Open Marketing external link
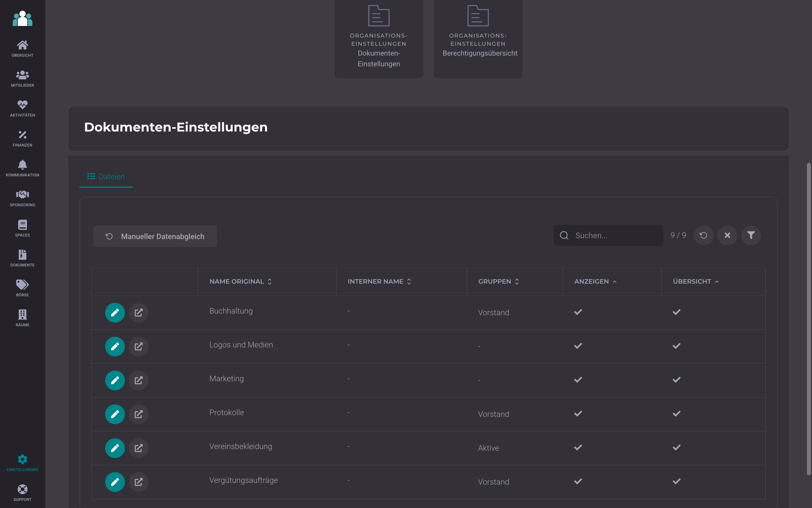This screenshot has width=812, height=508. click(x=139, y=380)
